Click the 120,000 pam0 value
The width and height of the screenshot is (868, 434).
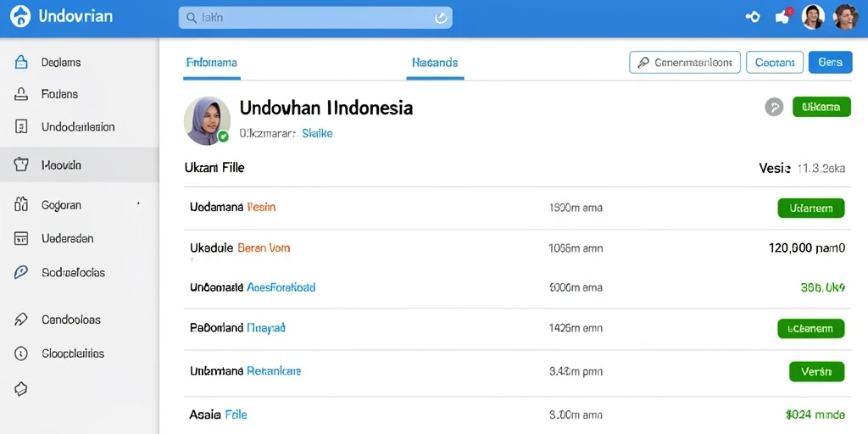click(807, 248)
